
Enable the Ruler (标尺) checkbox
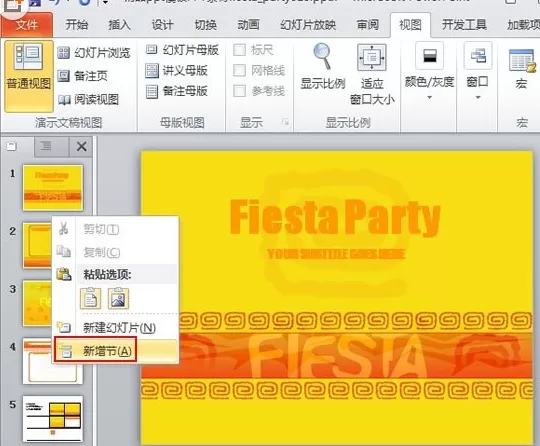point(239,50)
